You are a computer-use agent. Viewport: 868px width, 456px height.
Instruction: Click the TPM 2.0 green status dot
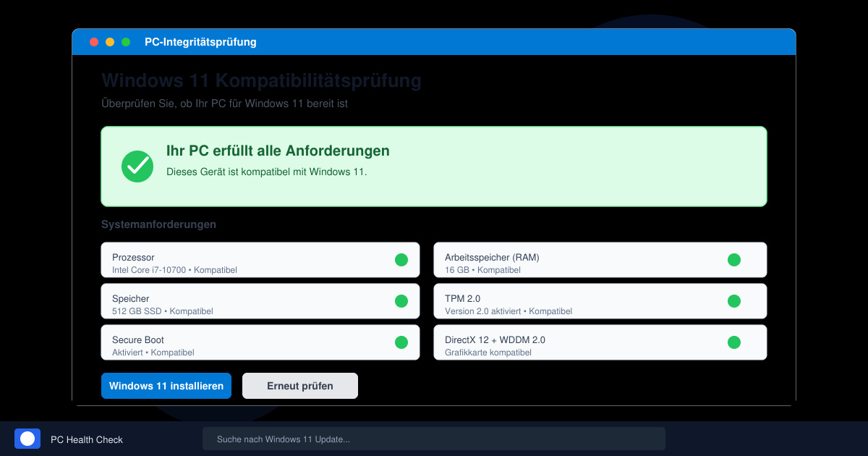tap(734, 301)
